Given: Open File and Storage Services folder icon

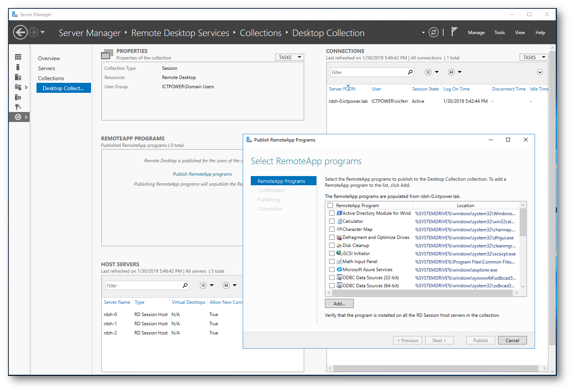Looking at the screenshot, I should click(18, 87).
